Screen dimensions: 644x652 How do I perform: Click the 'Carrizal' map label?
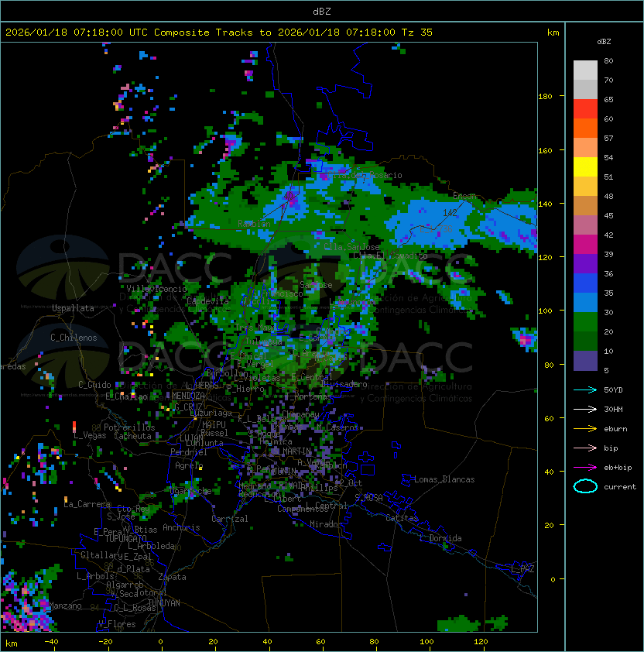[x=230, y=519]
